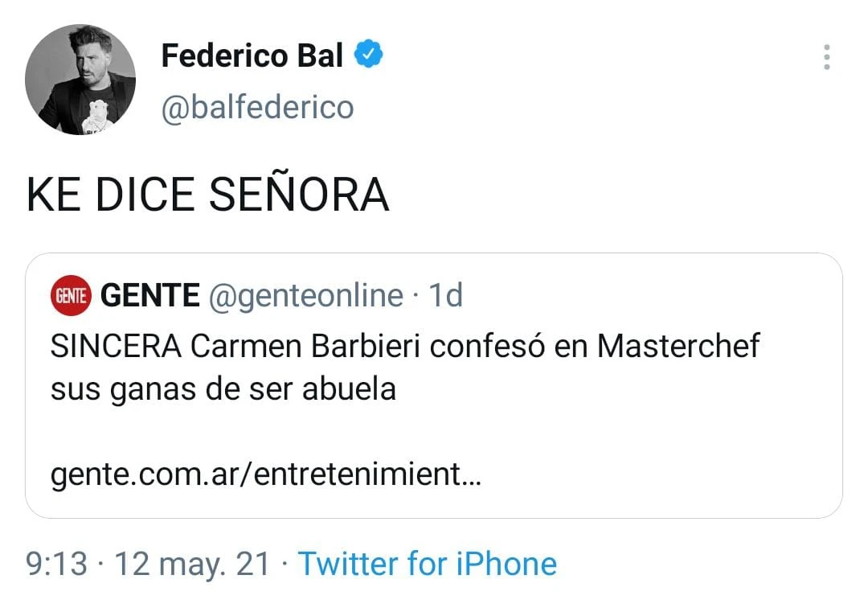
Task: Open the gente.com.ar article link
Action: pos(265,474)
